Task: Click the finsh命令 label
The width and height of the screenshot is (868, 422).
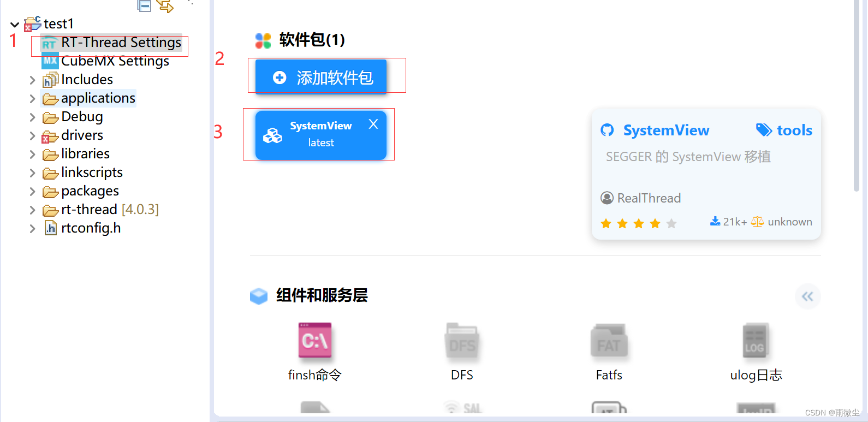Action: coord(315,375)
